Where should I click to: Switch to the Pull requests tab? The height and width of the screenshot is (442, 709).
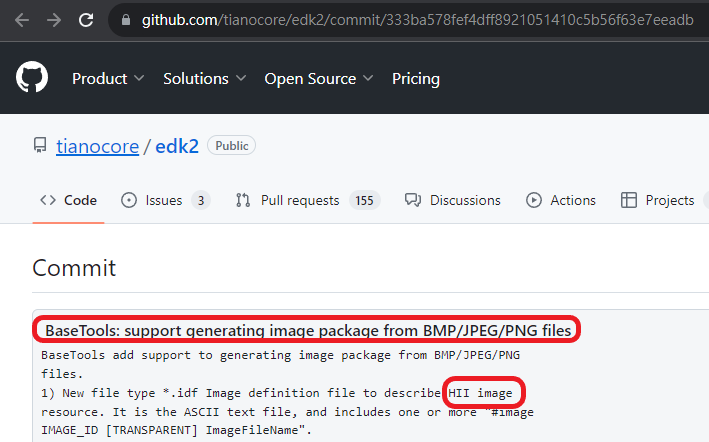coord(307,200)
